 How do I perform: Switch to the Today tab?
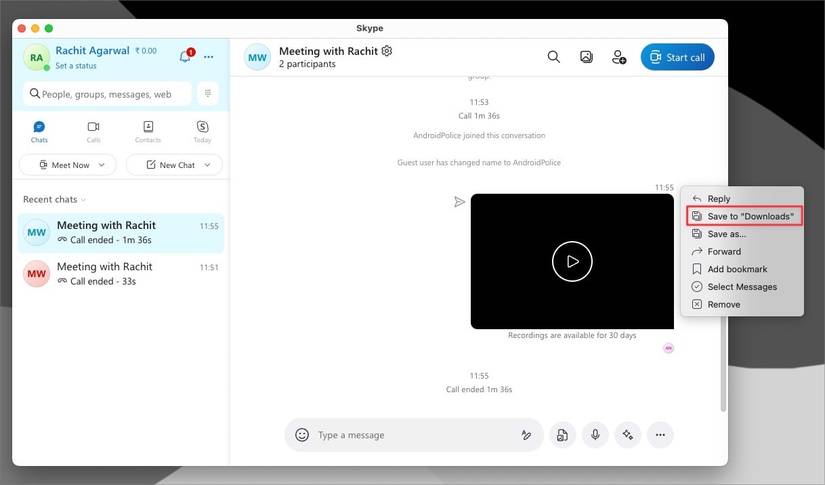[203, 132]
